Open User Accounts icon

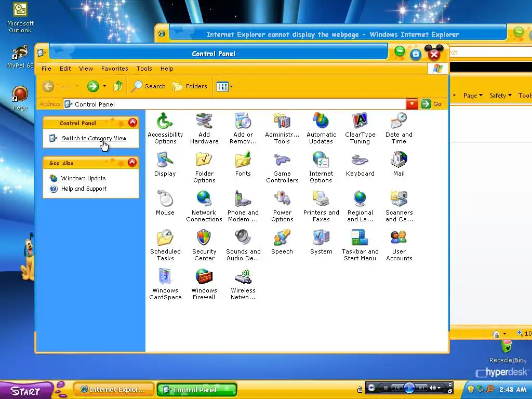click(398, 245)
